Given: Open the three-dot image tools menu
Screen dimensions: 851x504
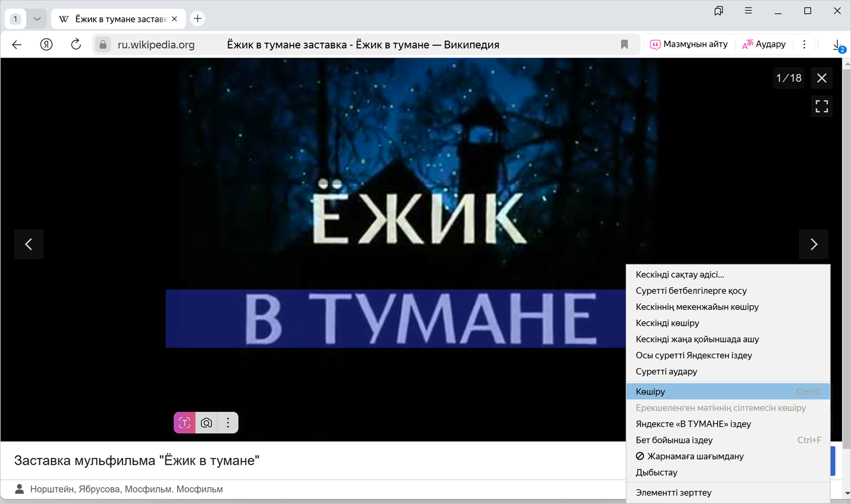Looking at the screenshot, I should coord(228,423).
